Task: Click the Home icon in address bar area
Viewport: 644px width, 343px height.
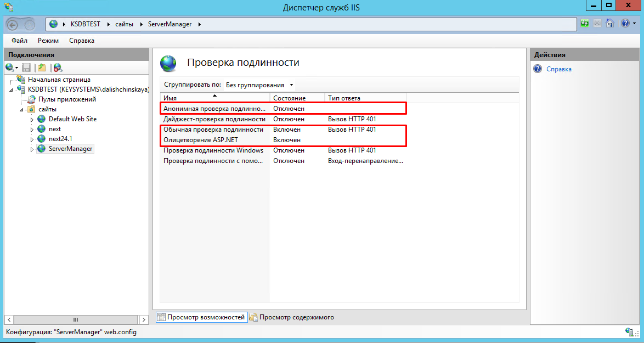Action: click(x=610, y=24)
